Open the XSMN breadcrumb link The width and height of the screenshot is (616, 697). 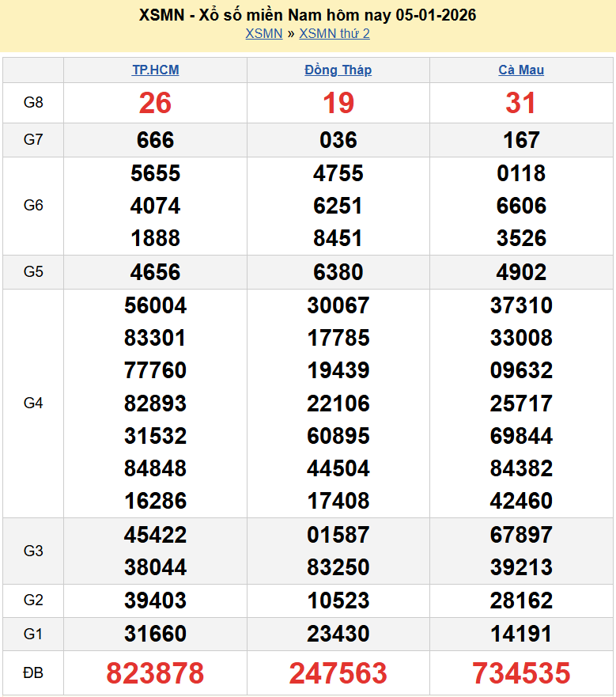click(263, 34)
